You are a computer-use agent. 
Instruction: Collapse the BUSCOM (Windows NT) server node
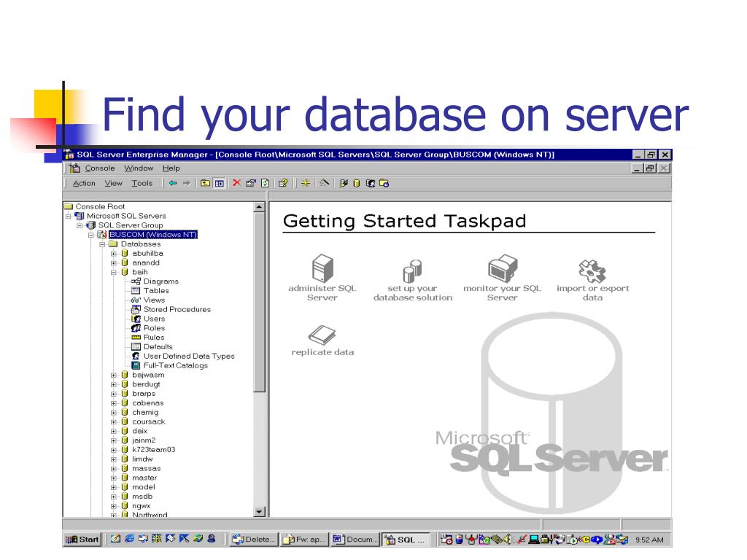91,235
